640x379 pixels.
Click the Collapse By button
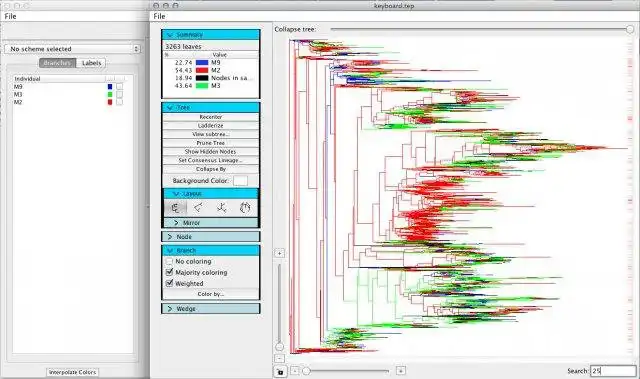pyautogui.click(x=211, y=169)
